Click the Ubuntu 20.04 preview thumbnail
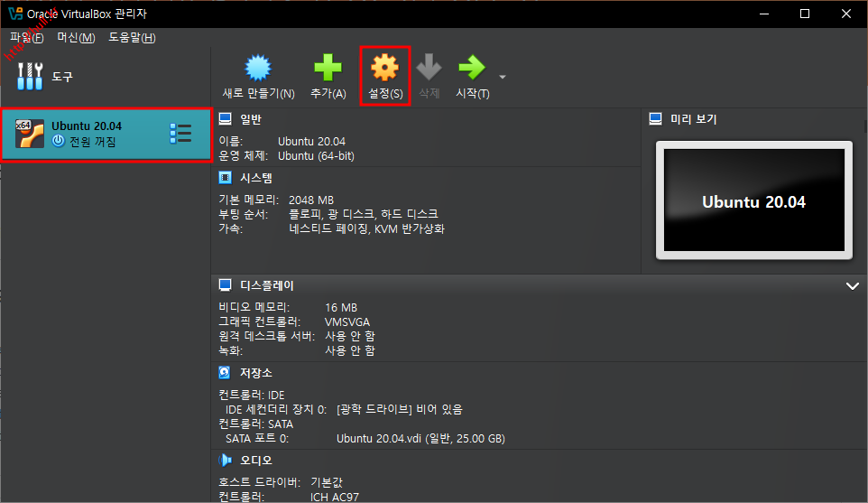Image resolution: width=868 pixels, height=503 pixels. tap(754, 200)
